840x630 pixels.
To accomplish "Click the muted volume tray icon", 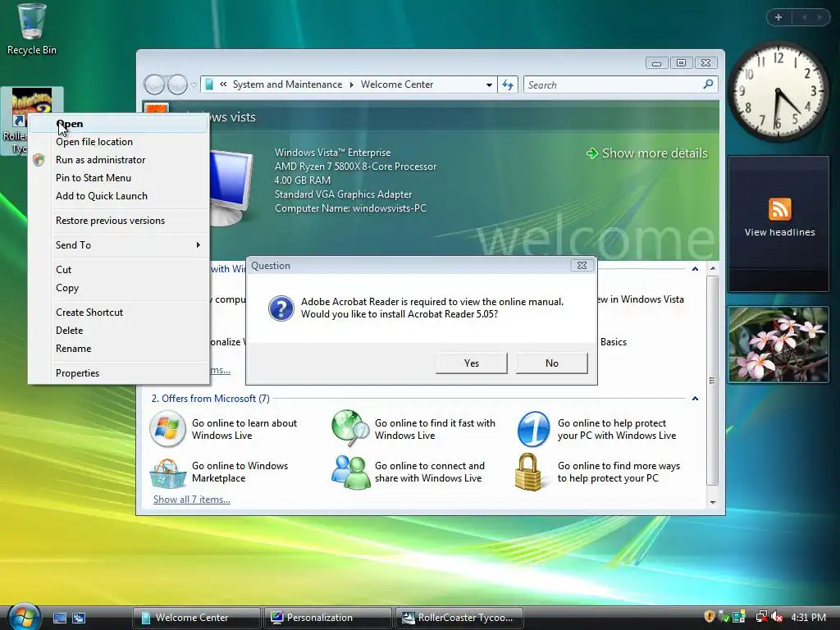I will [x=776, y=617].
